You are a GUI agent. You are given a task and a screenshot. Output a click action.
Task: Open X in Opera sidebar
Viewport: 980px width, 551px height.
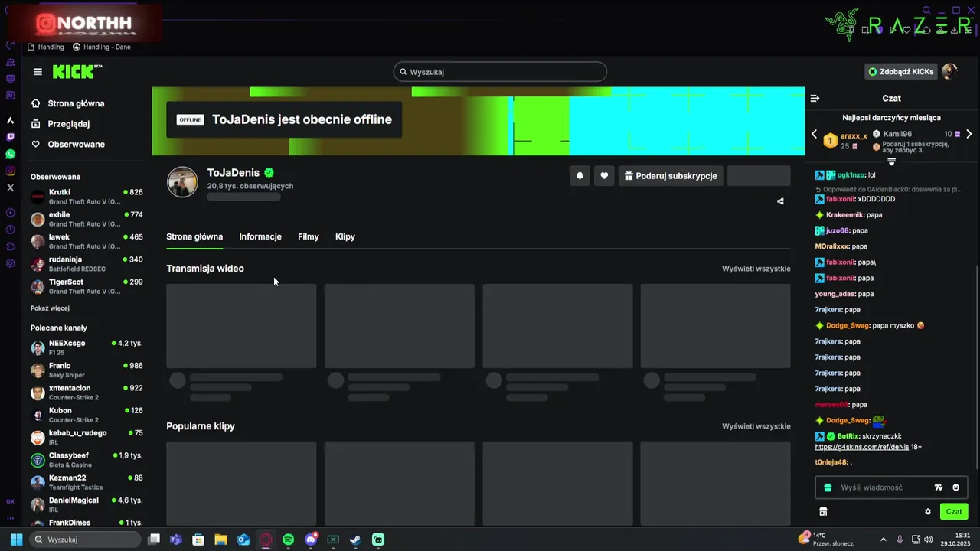[x=11, y=187]
